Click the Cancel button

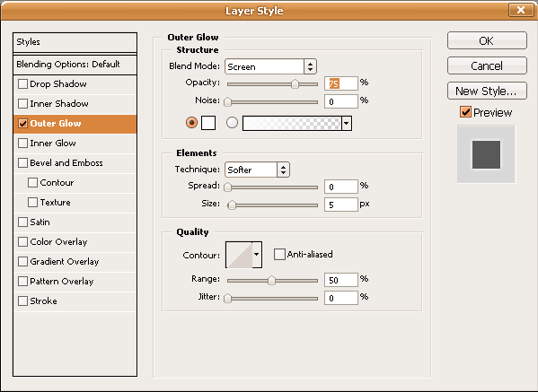pyautogui.click(x=487, y=65)
